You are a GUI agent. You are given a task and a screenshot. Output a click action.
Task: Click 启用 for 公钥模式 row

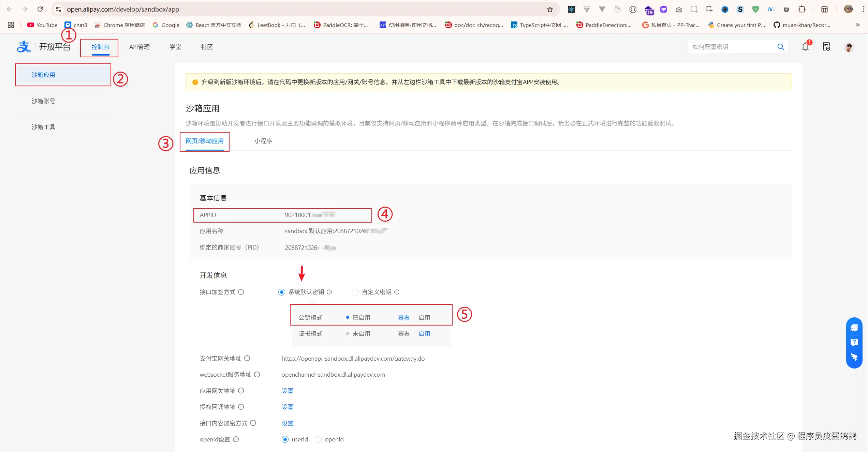pyautogui.click(x=424, y=317)
